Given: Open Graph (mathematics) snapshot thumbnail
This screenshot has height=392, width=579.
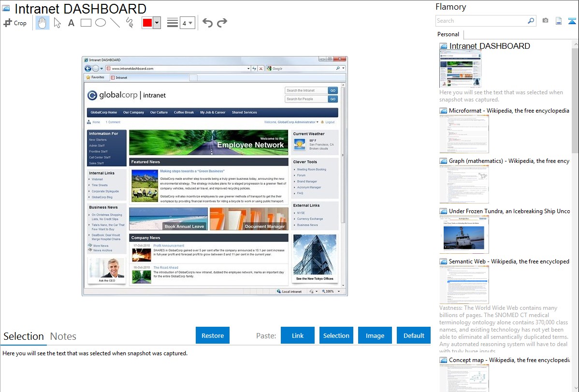Looking at the screenshot, I should click(464, 184).
